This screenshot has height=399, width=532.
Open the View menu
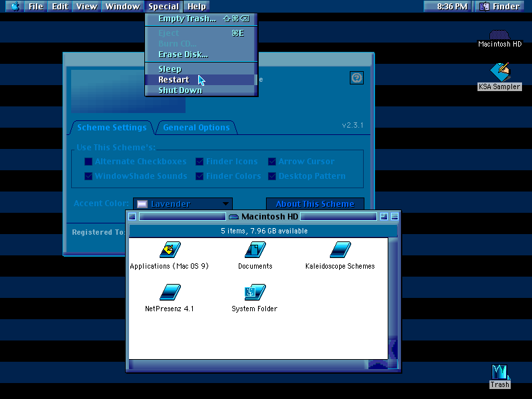tap(86, 6)
